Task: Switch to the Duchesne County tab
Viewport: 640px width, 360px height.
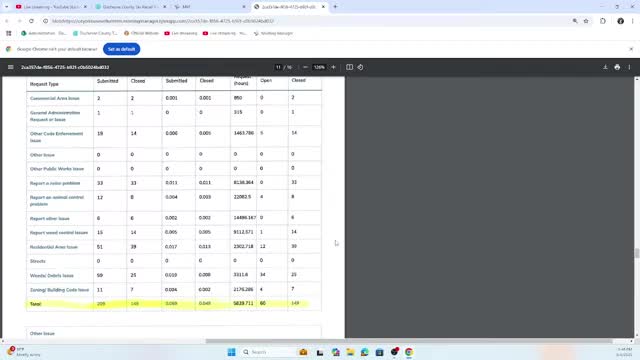Action: click(x=131, y=7)
